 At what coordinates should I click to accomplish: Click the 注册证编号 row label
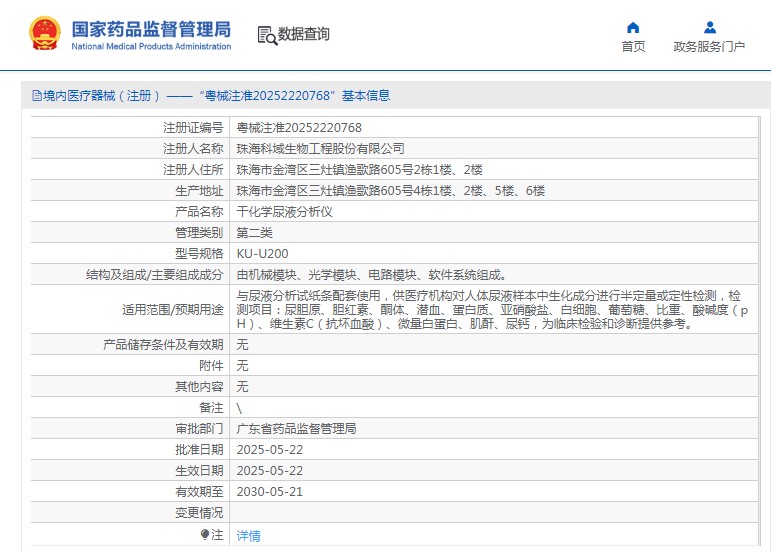pyautogui.click(x=193, y=128)
